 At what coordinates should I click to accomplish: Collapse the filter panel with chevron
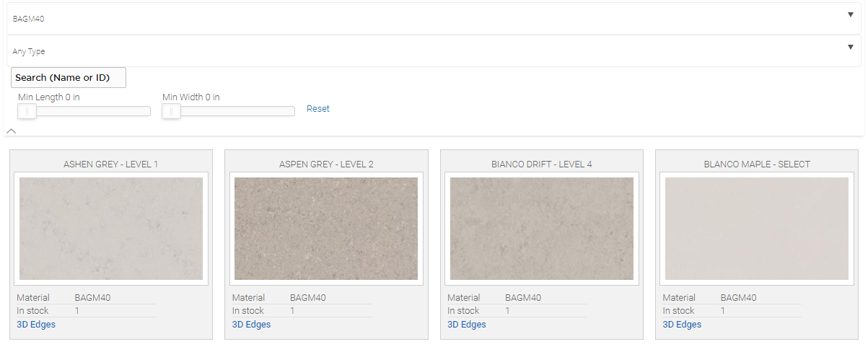pyautogui.click(x=11, y=131)
